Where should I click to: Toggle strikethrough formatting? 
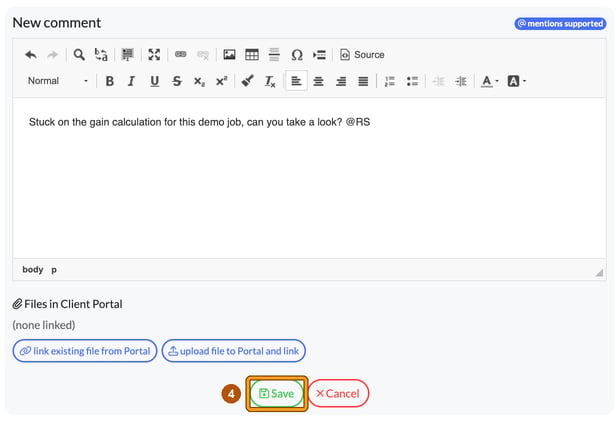click(177, 81)
